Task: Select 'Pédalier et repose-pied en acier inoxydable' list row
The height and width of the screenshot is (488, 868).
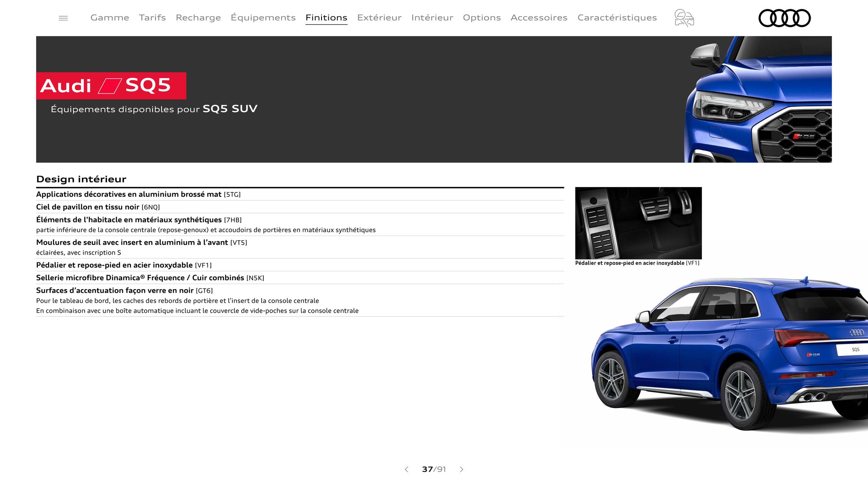Action: tap(300, 265)
